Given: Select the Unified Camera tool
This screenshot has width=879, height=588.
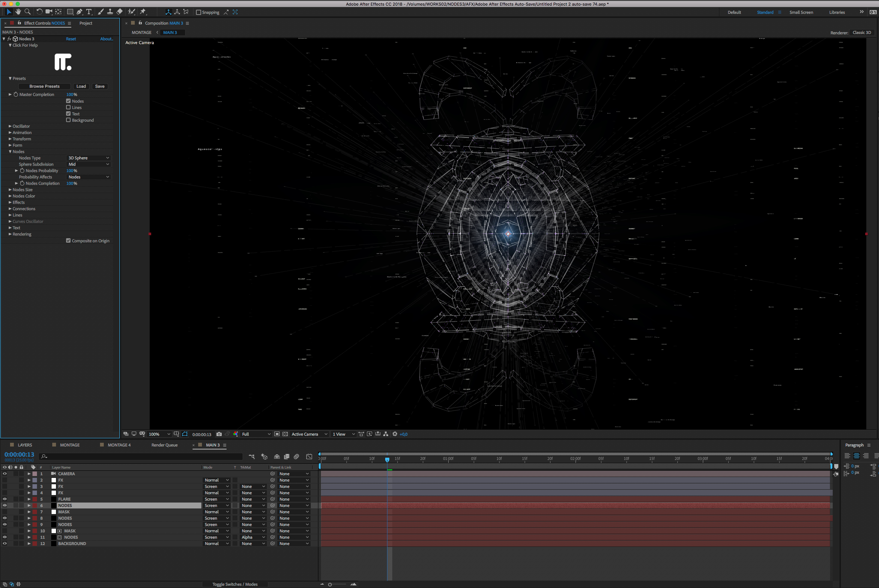Looking at the screenshot, I should [x=49, y=12].
